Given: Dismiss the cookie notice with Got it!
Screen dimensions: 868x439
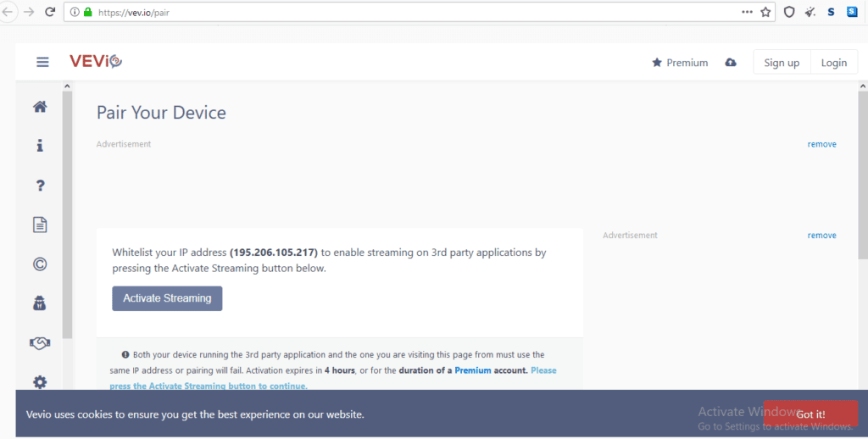Looking at the screenshot, I should [810, 414].
